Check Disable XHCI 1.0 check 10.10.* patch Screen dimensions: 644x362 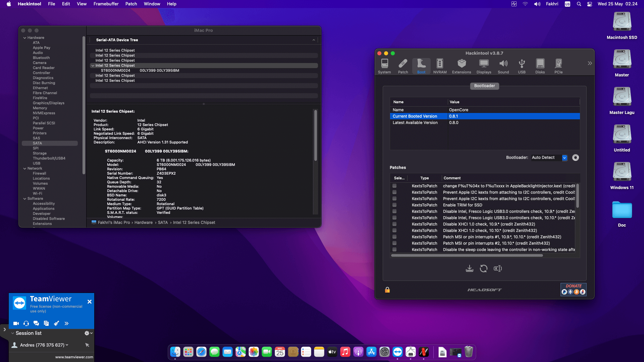point(394,230)
